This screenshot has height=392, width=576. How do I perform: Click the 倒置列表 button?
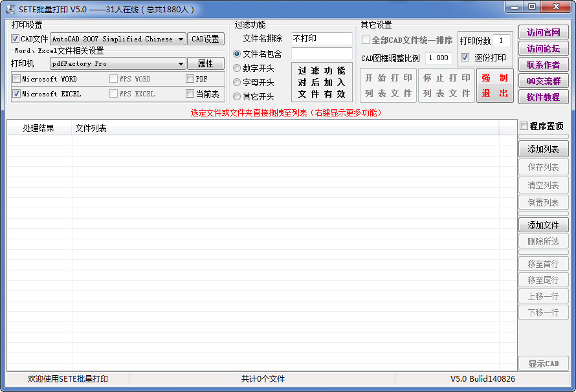pyautogui.click(x=543, y=202)
